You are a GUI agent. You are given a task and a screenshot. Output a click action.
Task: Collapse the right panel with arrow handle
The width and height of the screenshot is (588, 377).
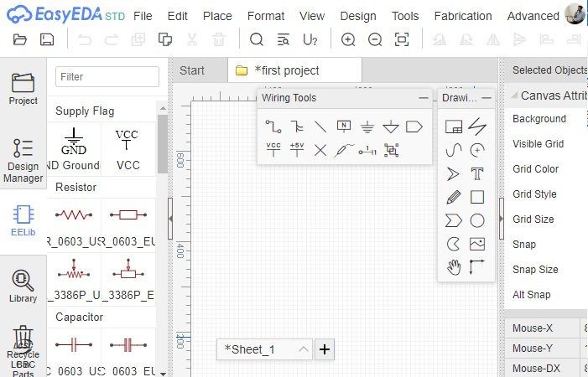(502, 219)
